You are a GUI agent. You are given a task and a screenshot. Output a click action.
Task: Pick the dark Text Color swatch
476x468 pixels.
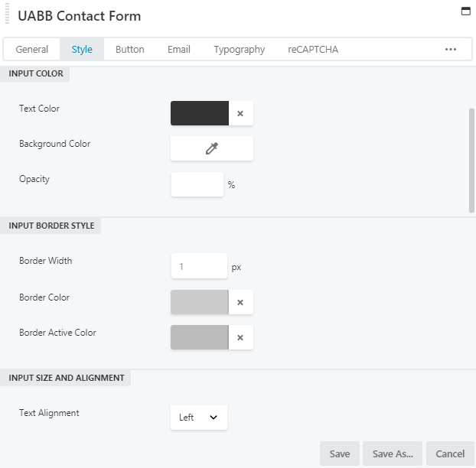200,113
